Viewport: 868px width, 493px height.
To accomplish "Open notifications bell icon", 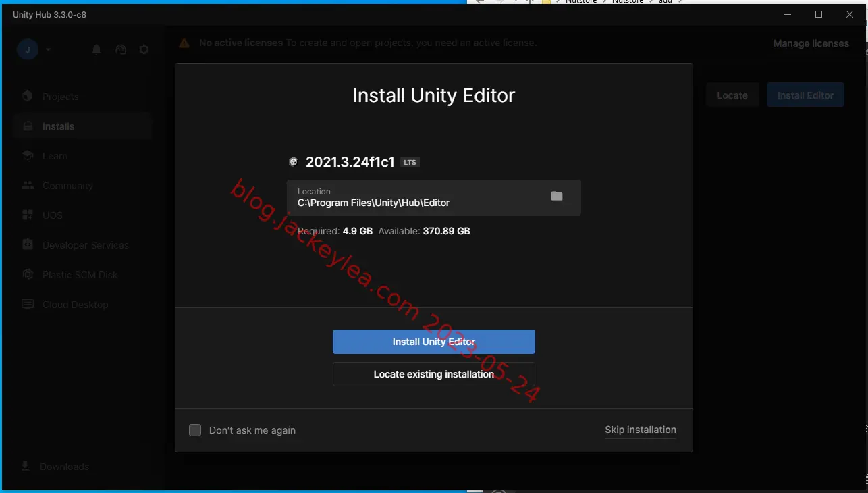I will point(97,49).
